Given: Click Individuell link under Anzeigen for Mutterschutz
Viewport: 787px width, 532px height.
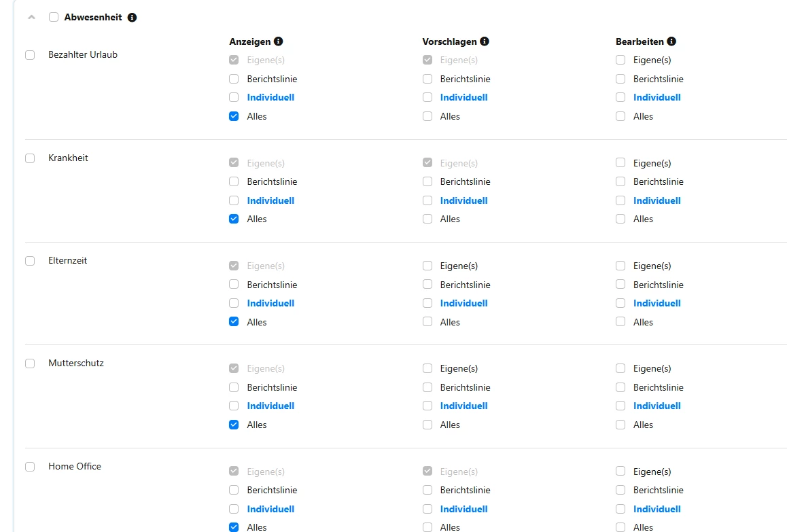Looking at the screenshot, I should pos(270,406).
